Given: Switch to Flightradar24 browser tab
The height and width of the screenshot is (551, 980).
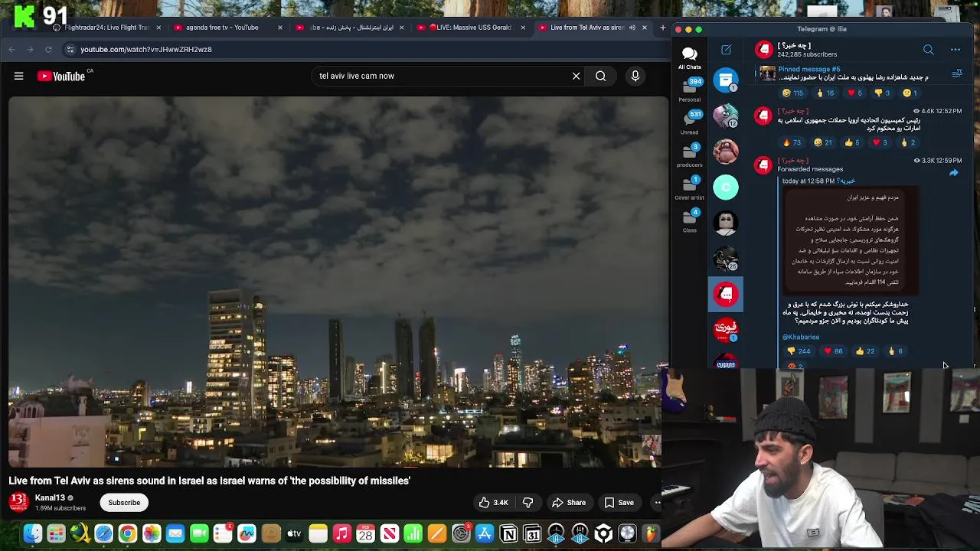Looking at the screenshot, I should 106,28.
